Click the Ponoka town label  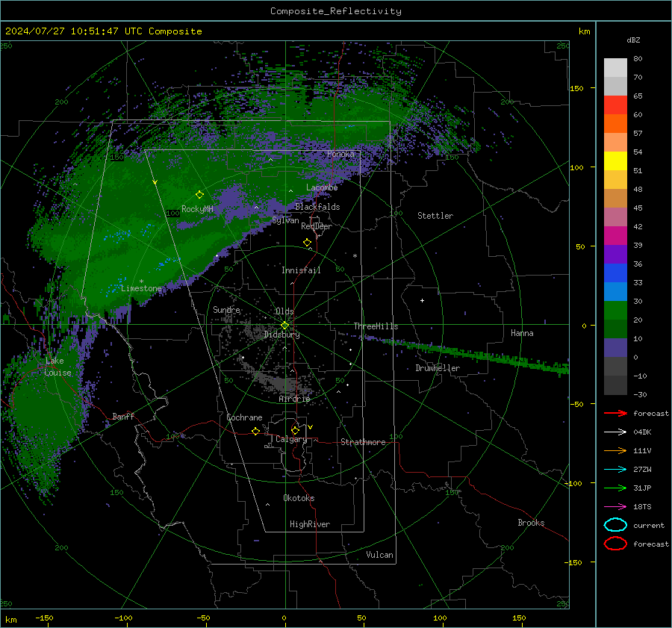[x=340, y=154]
